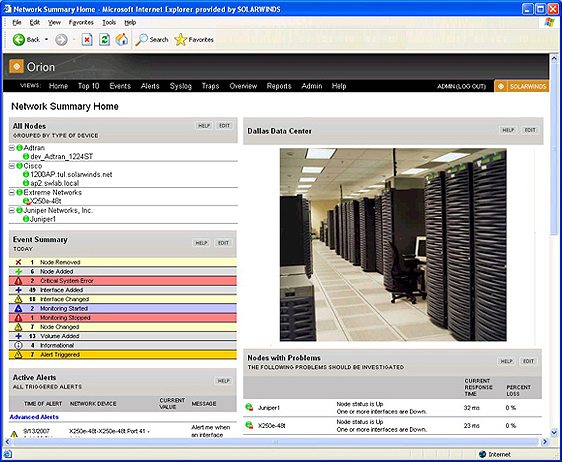Image resolution: width=562 pixels, height=462 pixels.
Task: Click the blue triangle Monitoring Started icon
Action: coord(18,308)
